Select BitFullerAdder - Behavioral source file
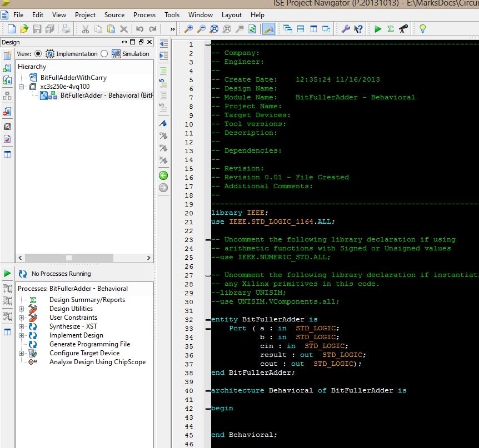Viewport: 479px width, 448px height. [107, 95]
